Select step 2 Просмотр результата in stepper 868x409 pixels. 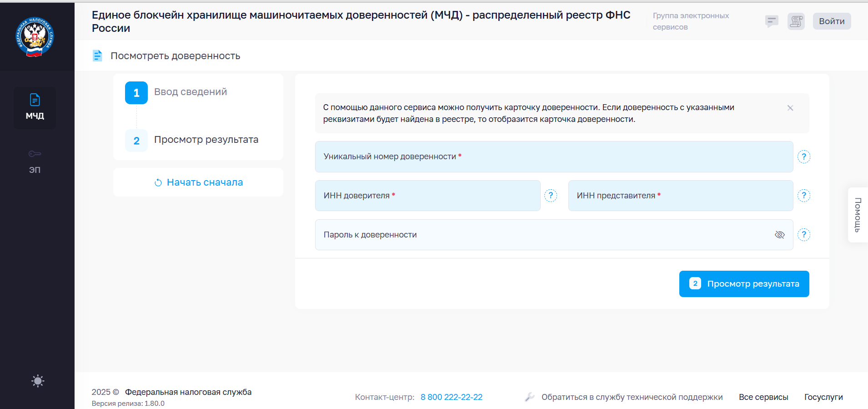click(x=136, y=141)
